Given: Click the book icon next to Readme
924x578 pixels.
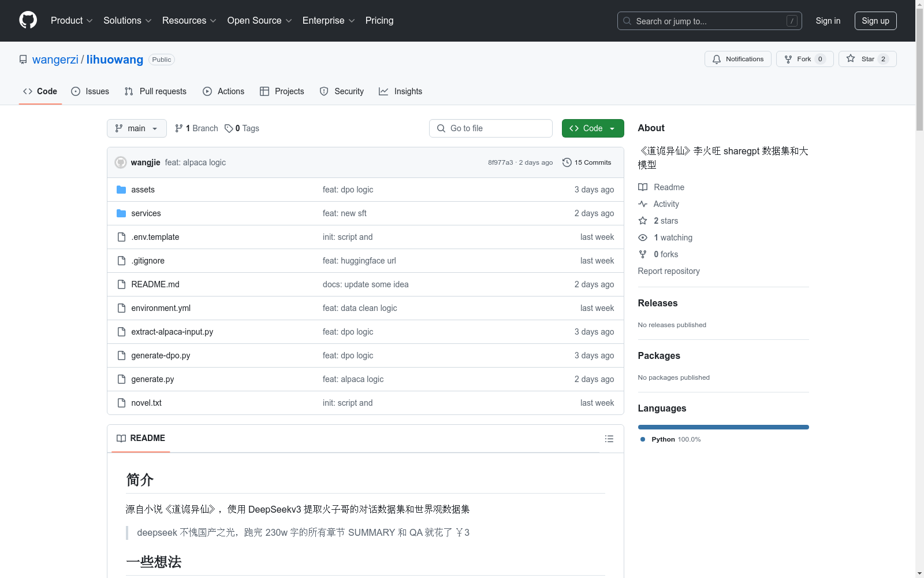Looking at the screenshot, I should [x=643, y=187].
